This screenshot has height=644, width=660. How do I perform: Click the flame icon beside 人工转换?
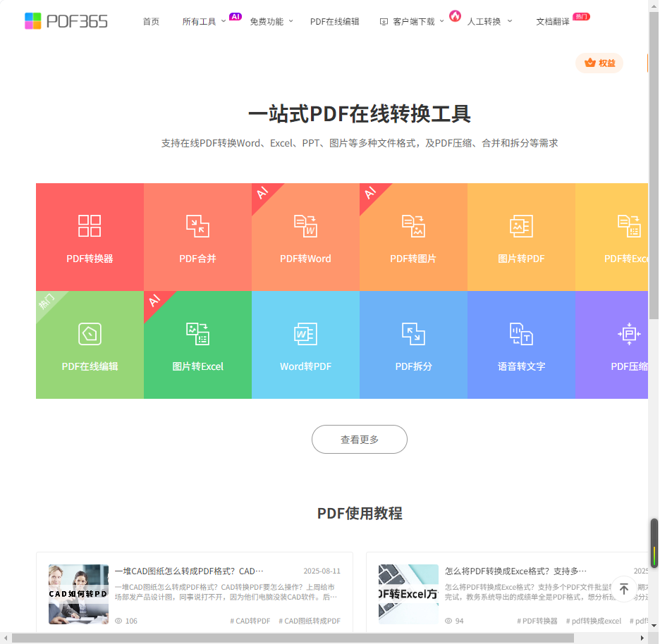tap(455, 16)
